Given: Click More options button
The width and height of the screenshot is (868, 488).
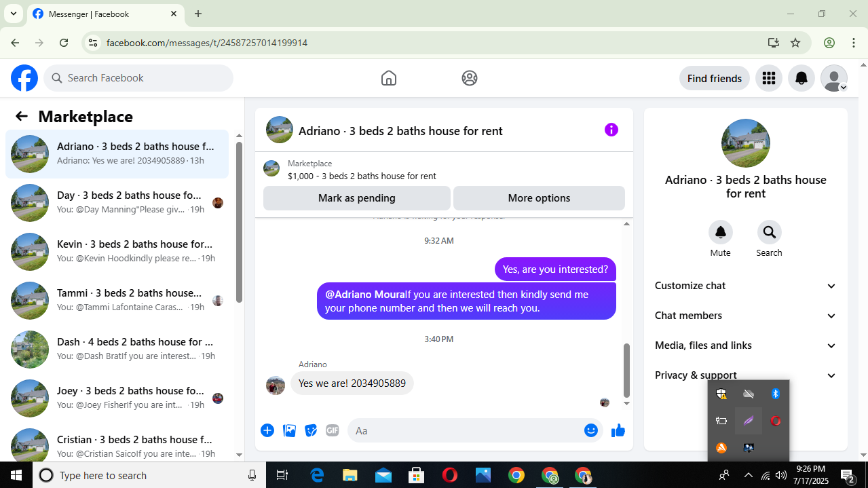Looking at the screenshot, I should pyautogui.click(x=539, y=198).
